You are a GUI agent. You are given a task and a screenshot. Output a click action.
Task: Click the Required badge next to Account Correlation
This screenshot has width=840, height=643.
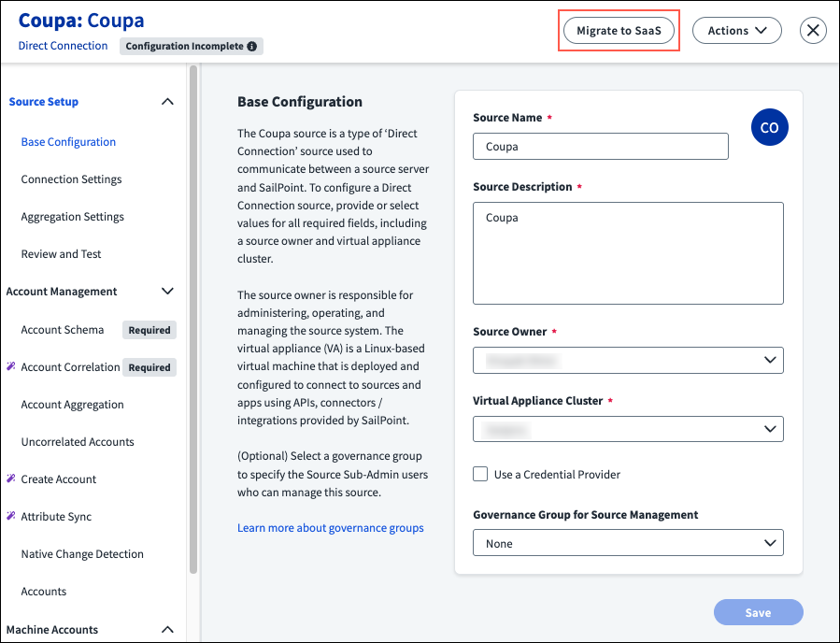pos(149,367)
